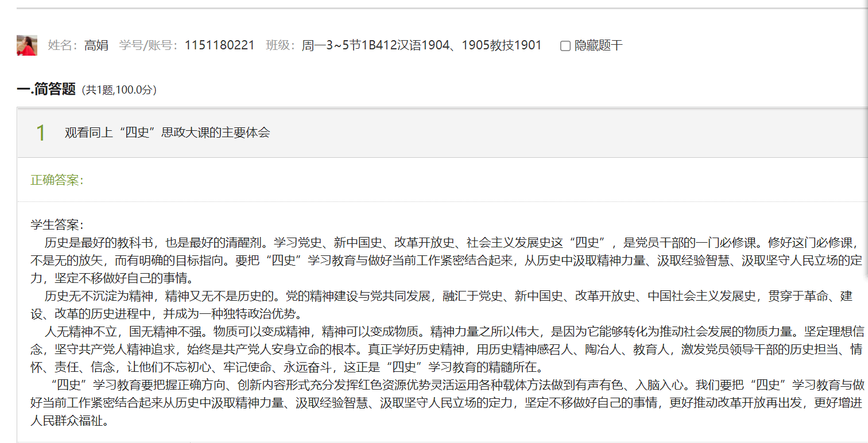Image resolution: width=868 pixels, height=443 pixels.
Task: Click the score text 共1题,100.0分
Action: coord(119,90)
